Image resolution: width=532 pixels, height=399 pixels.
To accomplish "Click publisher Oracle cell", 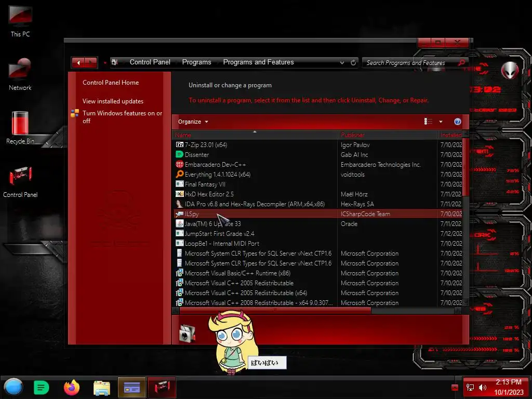I will tap(349, 223).
